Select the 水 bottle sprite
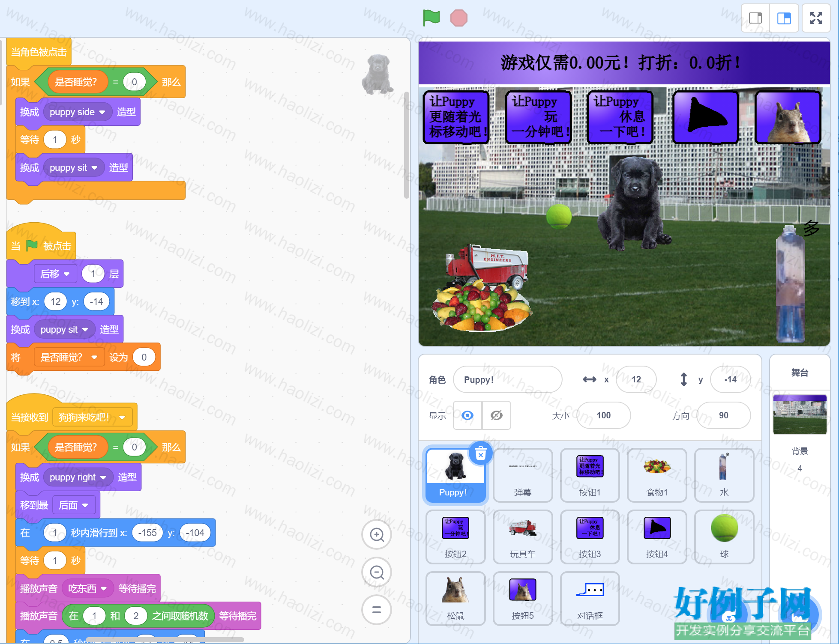The height and width of the screenshot is (644, 839). (724, 475)
